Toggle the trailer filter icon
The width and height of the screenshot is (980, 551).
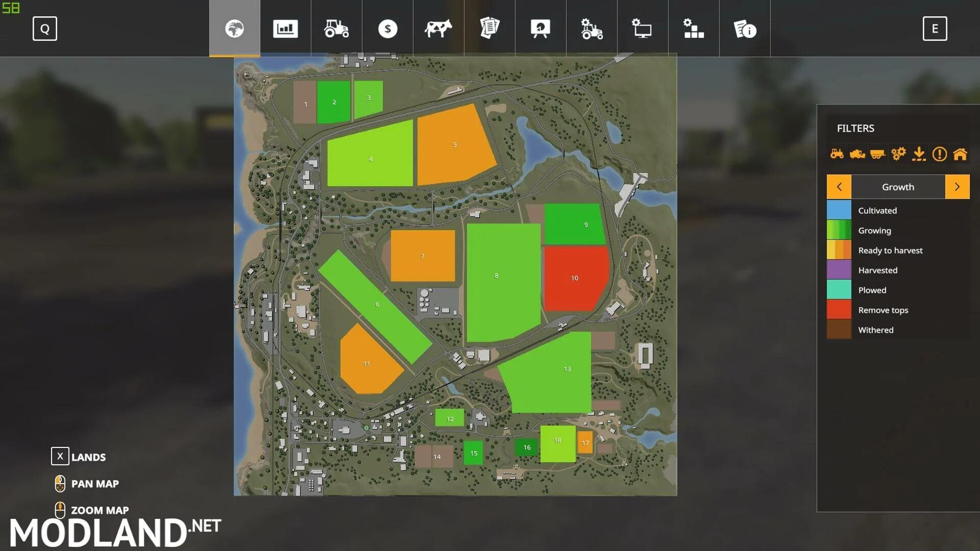coord(877,154)
